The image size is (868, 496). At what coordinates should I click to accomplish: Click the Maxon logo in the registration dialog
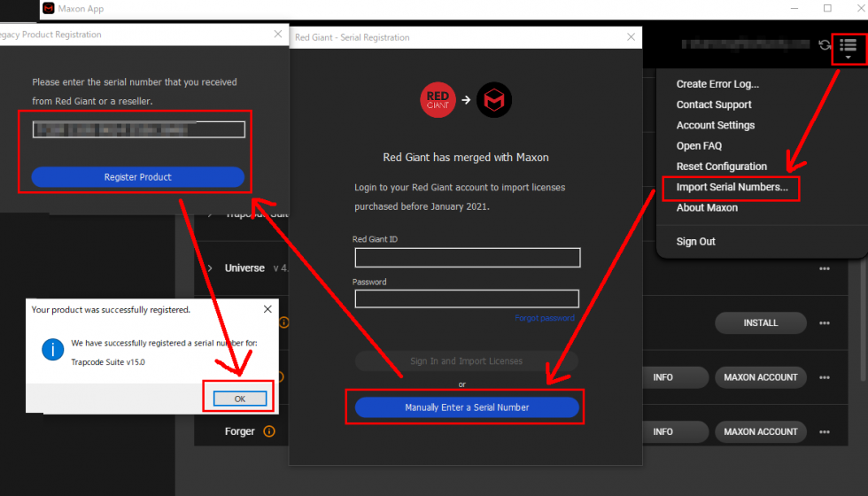494,99
